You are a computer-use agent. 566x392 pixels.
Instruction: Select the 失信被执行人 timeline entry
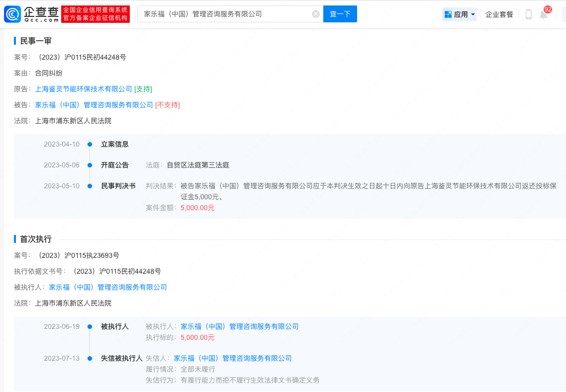pyautogui.click(x=122, y=358)
